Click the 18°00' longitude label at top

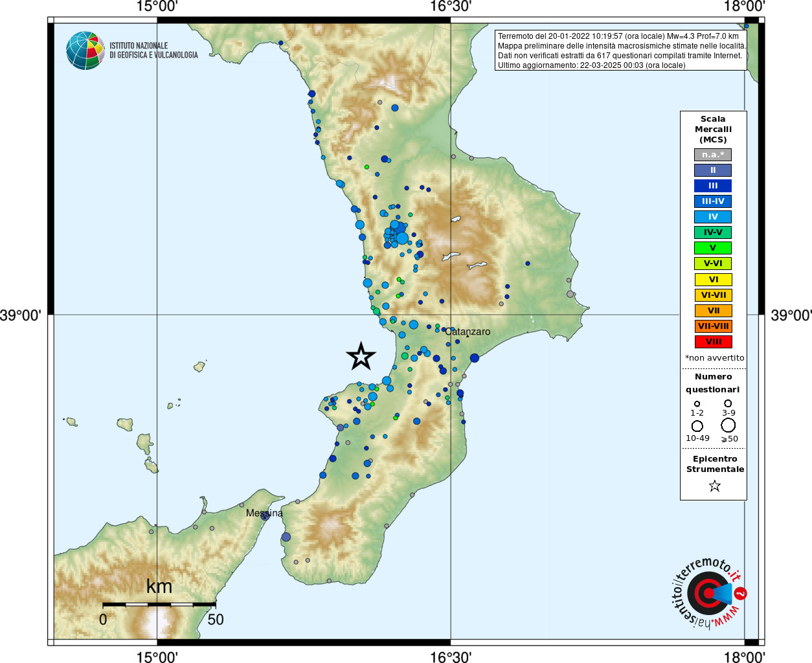click(x=744, y=7)
